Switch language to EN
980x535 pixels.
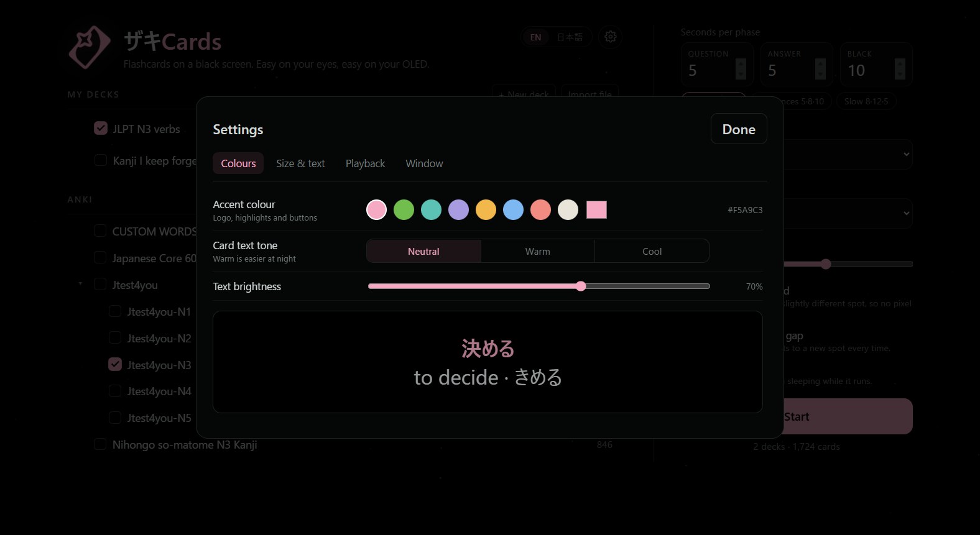(535, 37)
